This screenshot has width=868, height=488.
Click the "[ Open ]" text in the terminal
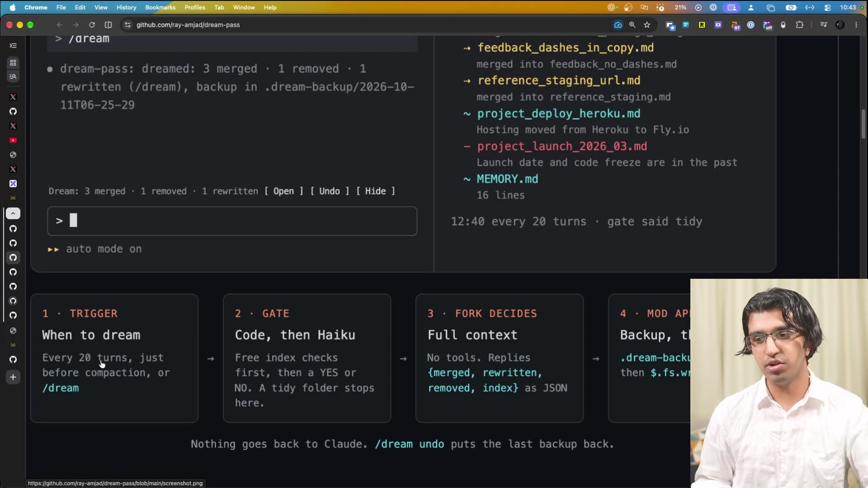click(x=284, y=191)
